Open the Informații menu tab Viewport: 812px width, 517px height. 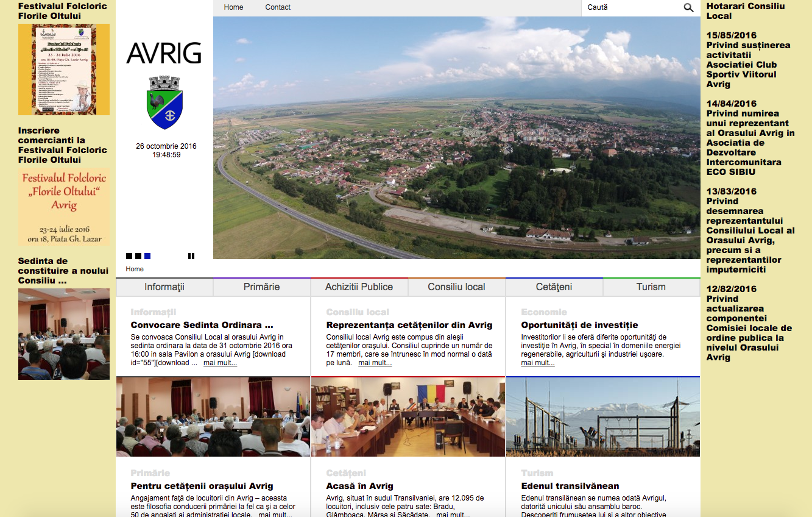click(x=164, y=287)
